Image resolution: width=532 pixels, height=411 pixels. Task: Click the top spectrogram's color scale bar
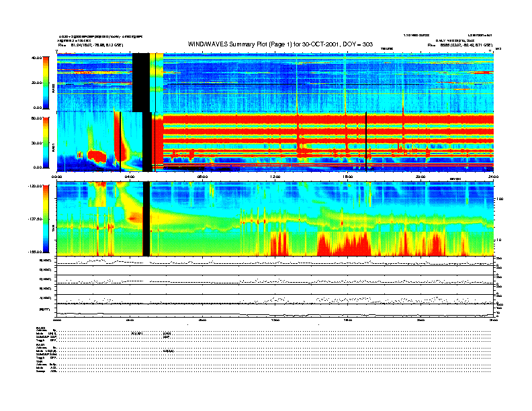46,83
